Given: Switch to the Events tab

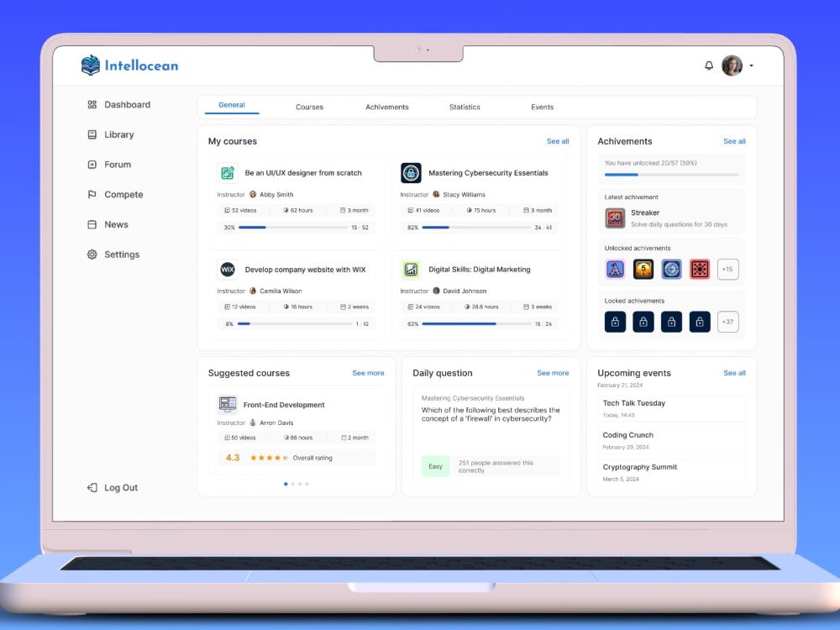Looking at the screenshot, I should pos(542,108).
